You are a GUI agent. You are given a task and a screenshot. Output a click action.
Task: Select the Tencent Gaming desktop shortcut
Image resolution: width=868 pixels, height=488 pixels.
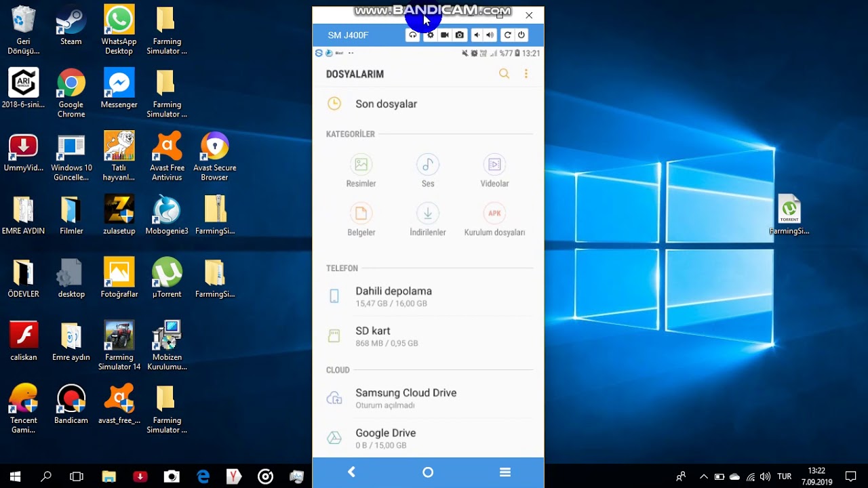click(x=24, y=409)
